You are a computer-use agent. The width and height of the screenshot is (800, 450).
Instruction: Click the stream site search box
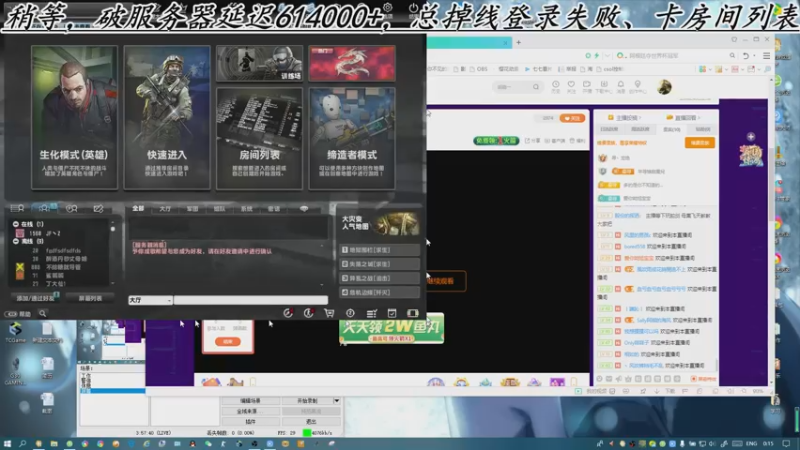(516, 87)
